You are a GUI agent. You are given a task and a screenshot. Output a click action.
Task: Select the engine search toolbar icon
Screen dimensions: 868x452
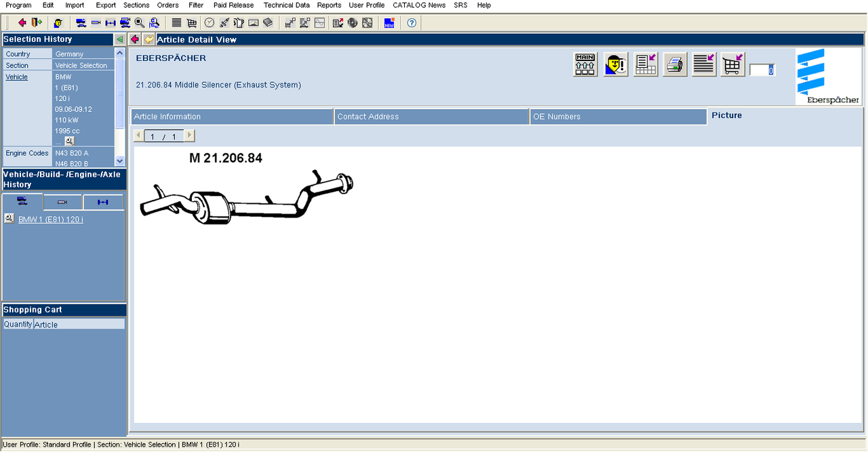(x=96, y=22)
